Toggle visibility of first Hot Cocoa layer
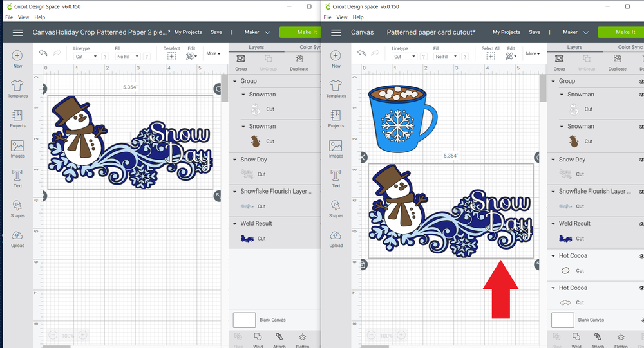The image size is (644, 348). click(641, 255)
